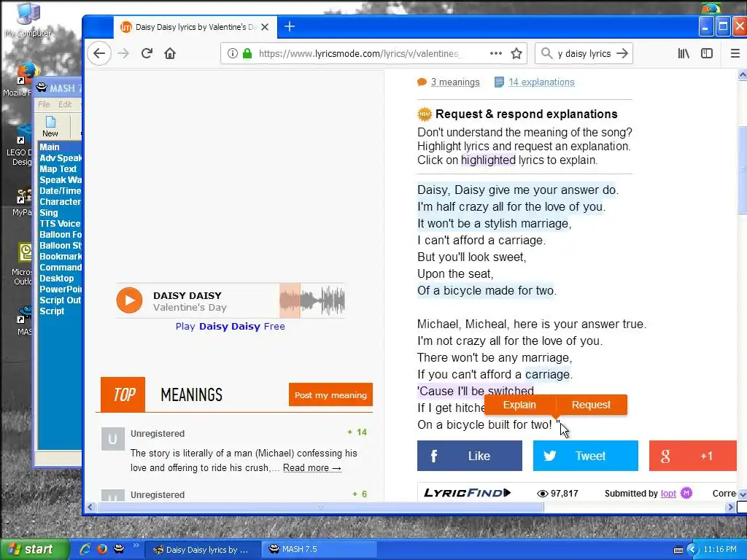
Task: Go back with Firefox back arrow
Action: 99,53
